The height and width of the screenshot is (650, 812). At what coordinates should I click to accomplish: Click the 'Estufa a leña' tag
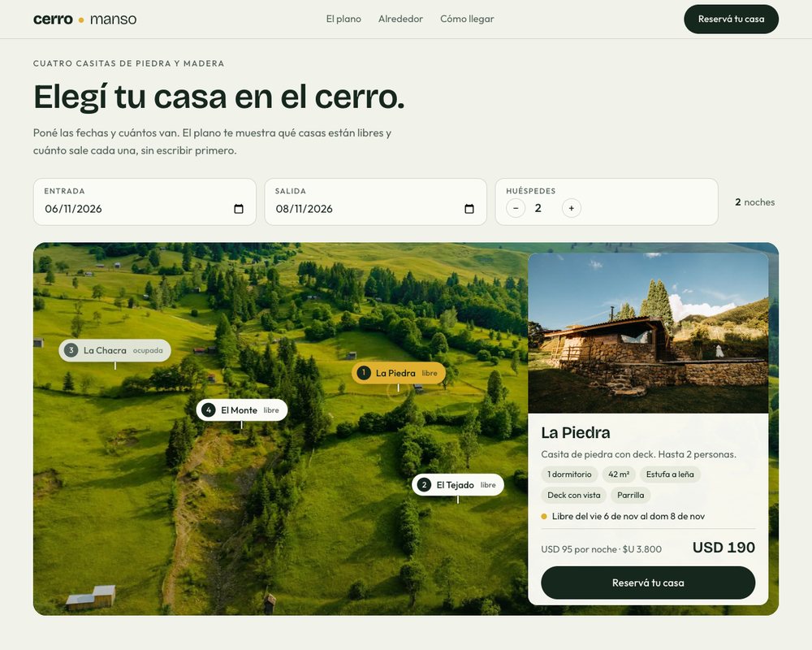point(670,474)
